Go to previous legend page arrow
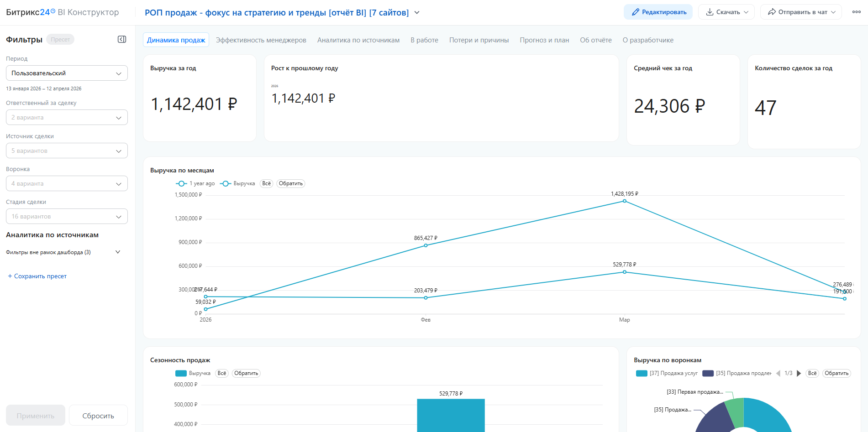This screenshot has width=868, height=432. tap(778, 373)
